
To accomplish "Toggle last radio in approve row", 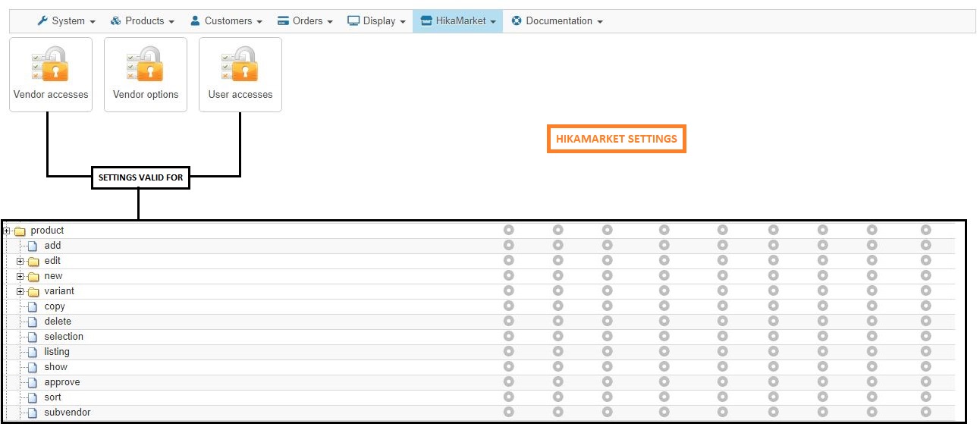I will [925, 381].
